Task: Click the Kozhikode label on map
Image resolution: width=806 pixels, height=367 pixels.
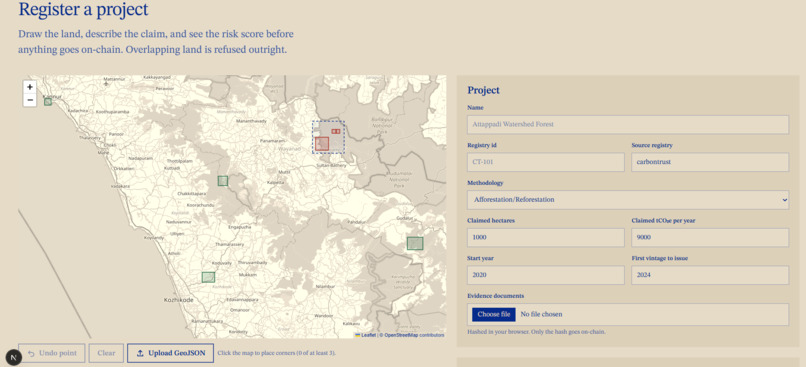Action: [178, 300]
